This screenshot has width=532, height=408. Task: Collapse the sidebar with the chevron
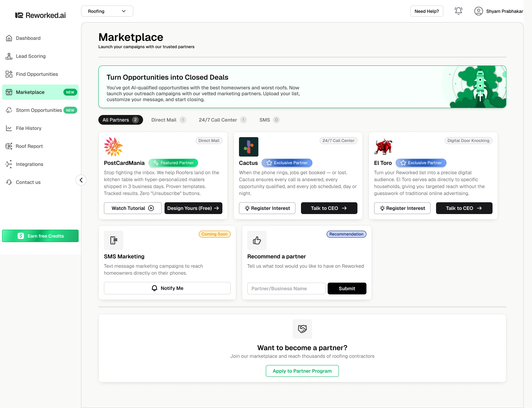pos(81,180)
